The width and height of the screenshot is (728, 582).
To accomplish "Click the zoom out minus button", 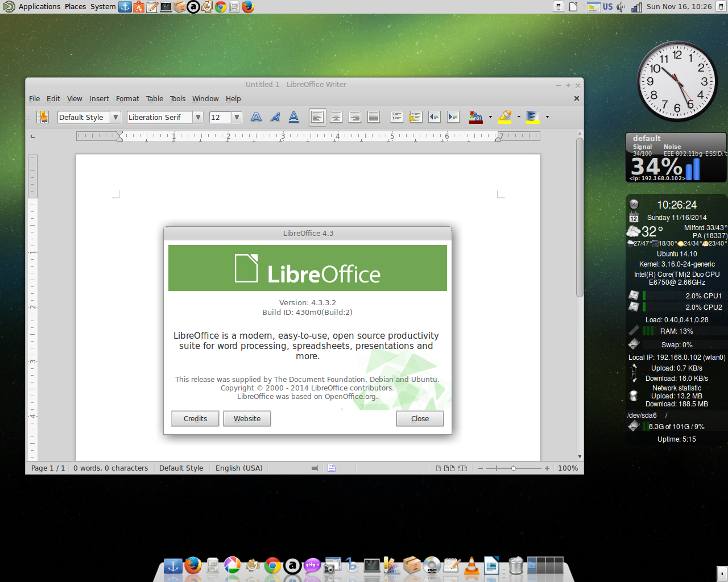I will tap(481, 468).
